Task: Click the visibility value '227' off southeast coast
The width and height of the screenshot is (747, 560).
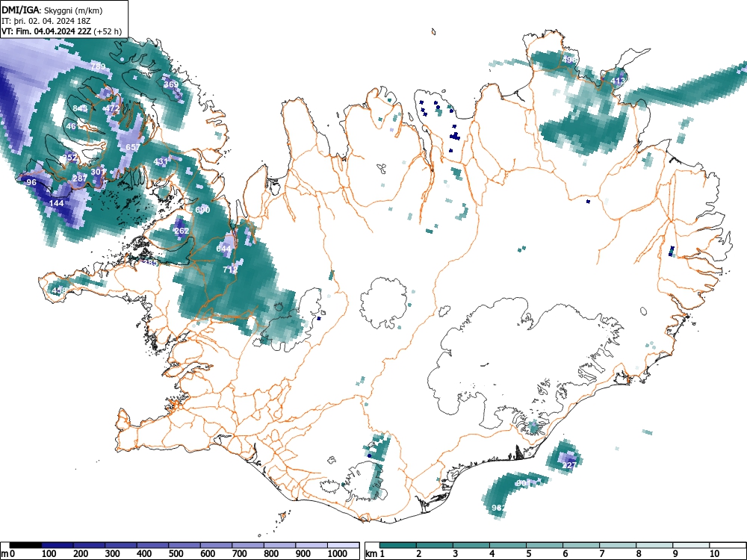Action: pyautogui.click(x=570, y=466)
